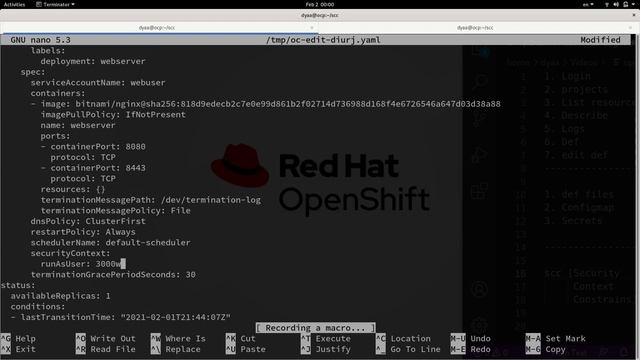This screenshot has width=640, height=360.
Task: Click the ^C Location shortcut label
Action: click(x=403, y=339)
